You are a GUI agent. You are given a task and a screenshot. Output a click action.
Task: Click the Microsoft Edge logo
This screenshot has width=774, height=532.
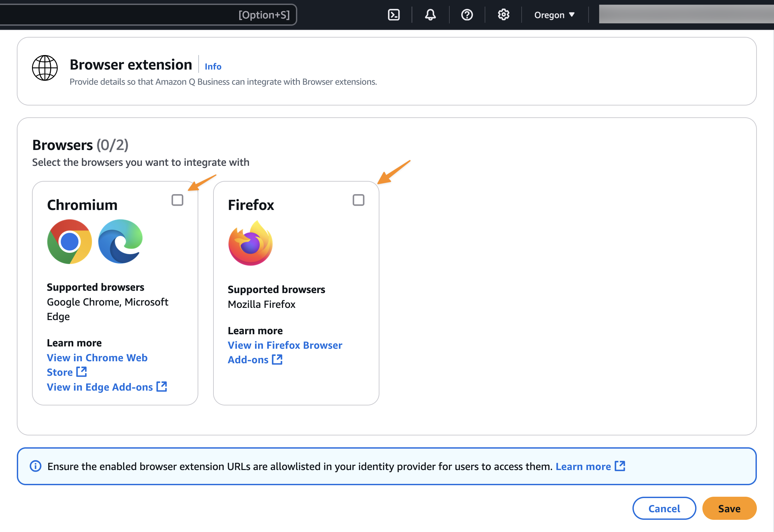tap(120, 242)
